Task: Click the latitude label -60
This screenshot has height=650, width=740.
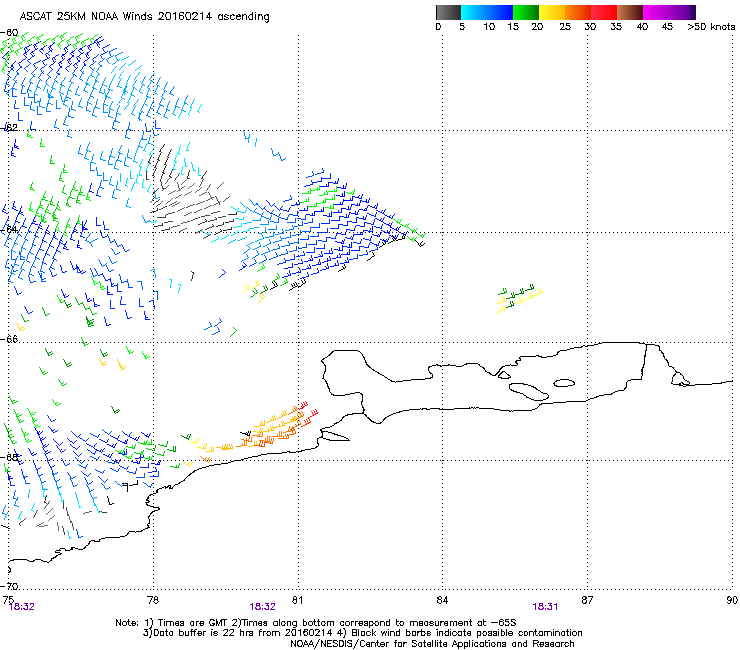Action: pos(10,33)
